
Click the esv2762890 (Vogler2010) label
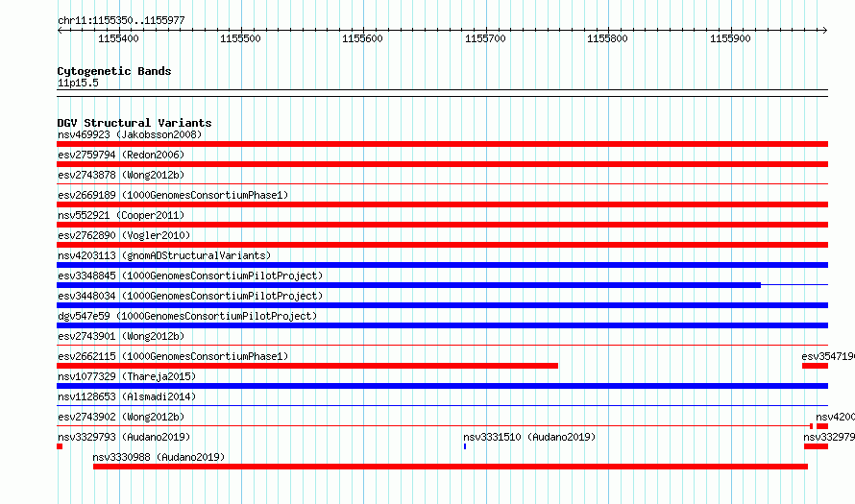(124, 235)
